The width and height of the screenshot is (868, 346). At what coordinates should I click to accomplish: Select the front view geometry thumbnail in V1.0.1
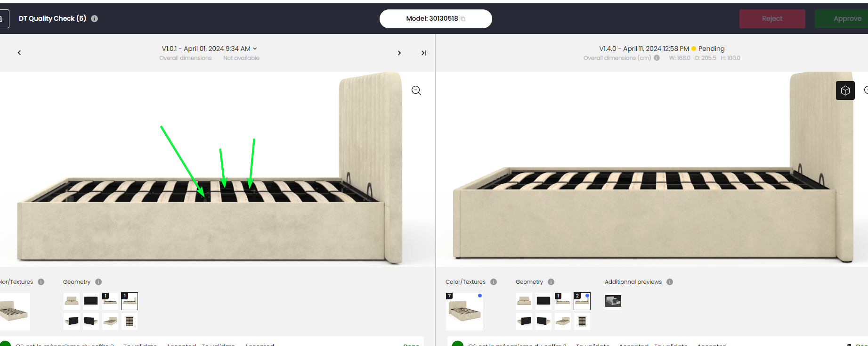[x=72, y=301]
